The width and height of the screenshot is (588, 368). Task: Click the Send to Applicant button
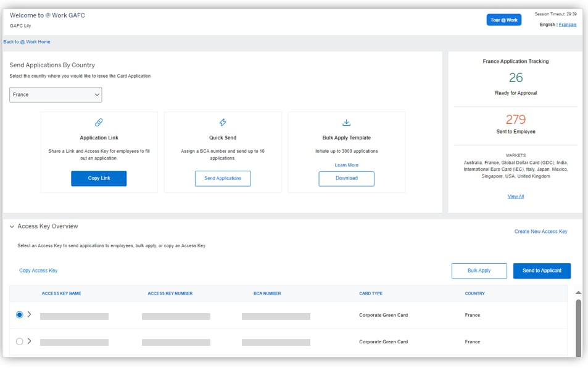[x=542, y=271]
